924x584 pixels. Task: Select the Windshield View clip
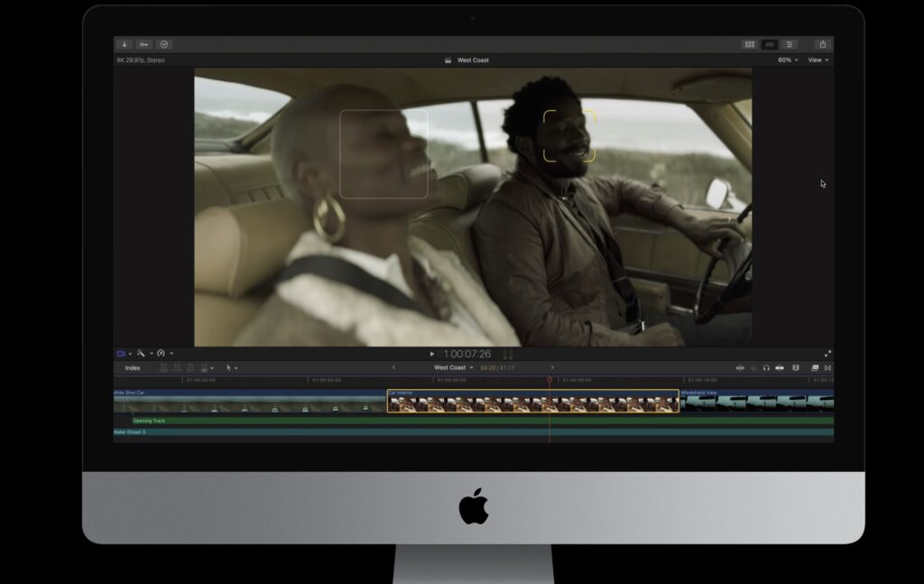click(757, 401)
